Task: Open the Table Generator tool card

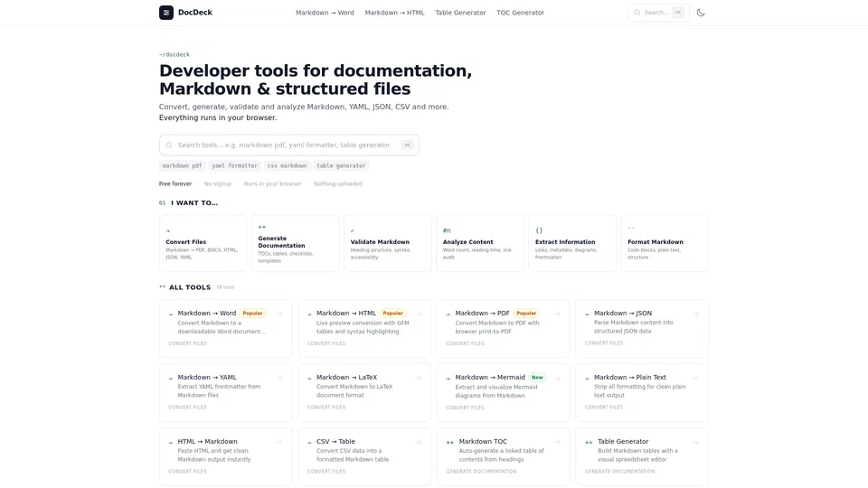Action: 642,457
